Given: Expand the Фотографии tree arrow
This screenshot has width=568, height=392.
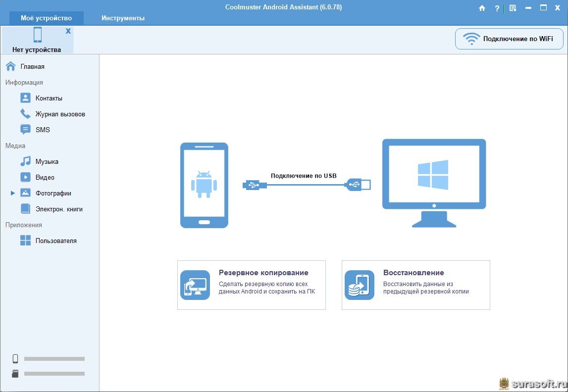Looking at the screenshot, I should (13, 194).
